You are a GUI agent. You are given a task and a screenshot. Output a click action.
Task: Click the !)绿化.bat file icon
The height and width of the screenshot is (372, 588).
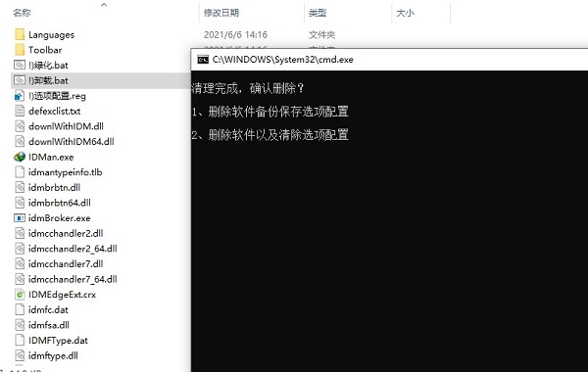point(20,66)
